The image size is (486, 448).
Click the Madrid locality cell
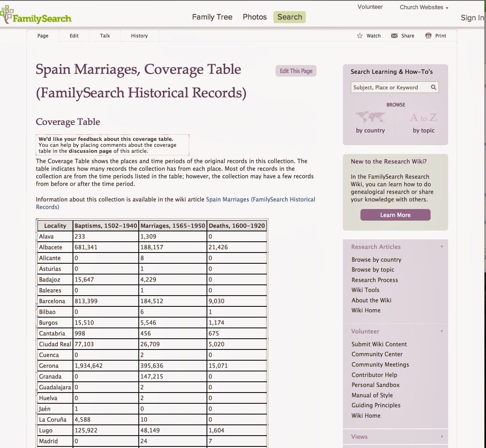pyautogui.click(x=55, y=441)
